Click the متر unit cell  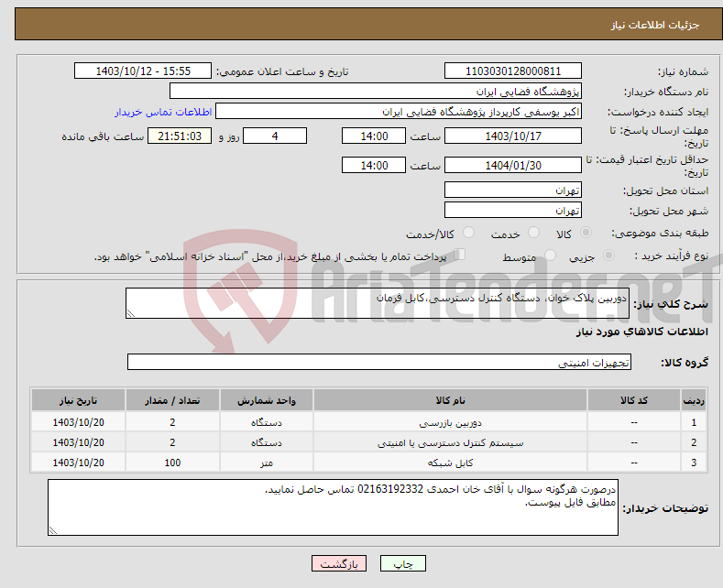[267, 463]
